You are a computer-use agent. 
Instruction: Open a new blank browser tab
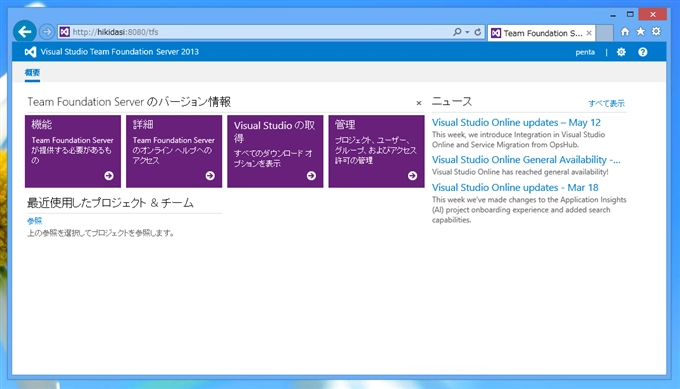click(x=605, y=33)
